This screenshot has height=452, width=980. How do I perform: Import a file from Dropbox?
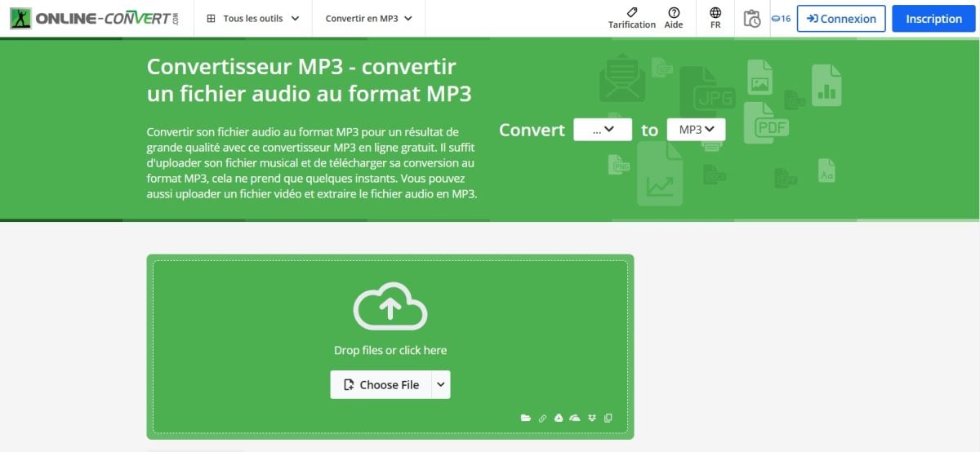point(591,418)
